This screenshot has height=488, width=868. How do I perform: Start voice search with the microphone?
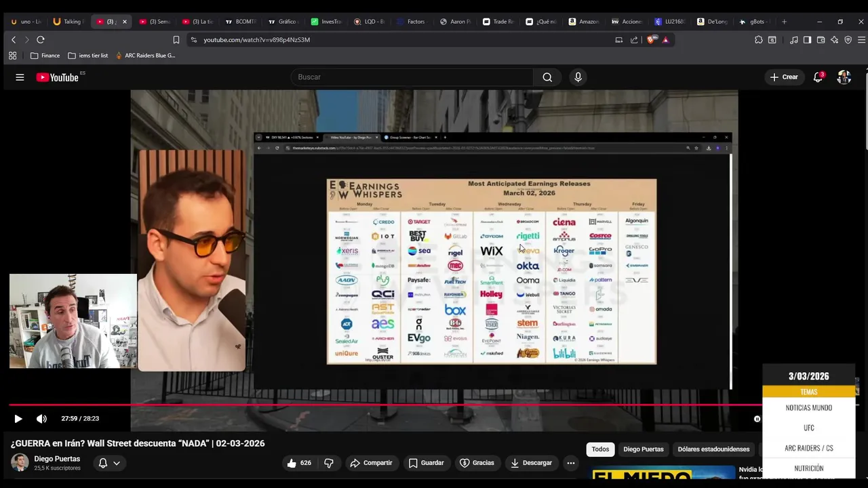[x=578, y=77]
